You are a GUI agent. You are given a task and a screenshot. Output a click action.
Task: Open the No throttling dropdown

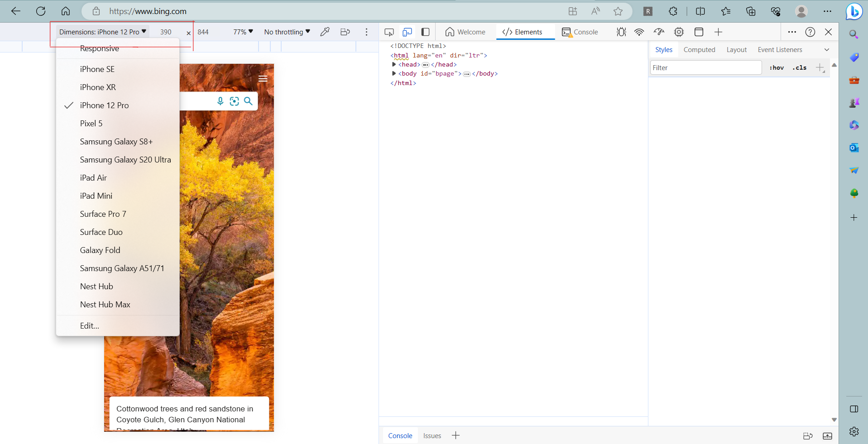tap(287, 32)
